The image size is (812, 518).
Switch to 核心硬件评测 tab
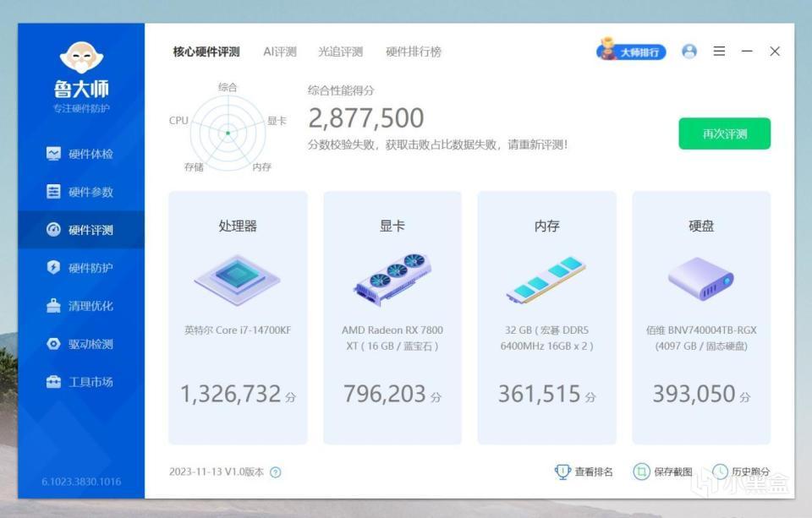click(206, 52)
